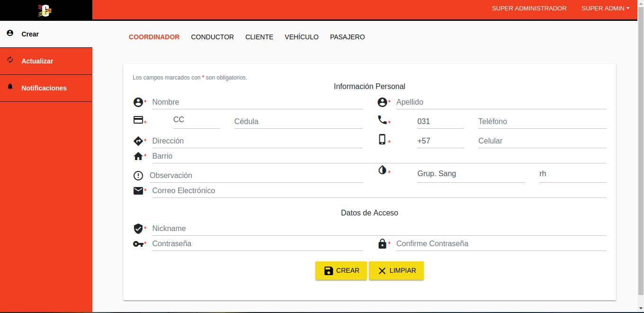644x313 pixels.
Task: Switch to the PASAJERO tab
Action: (x=348, y=37)
